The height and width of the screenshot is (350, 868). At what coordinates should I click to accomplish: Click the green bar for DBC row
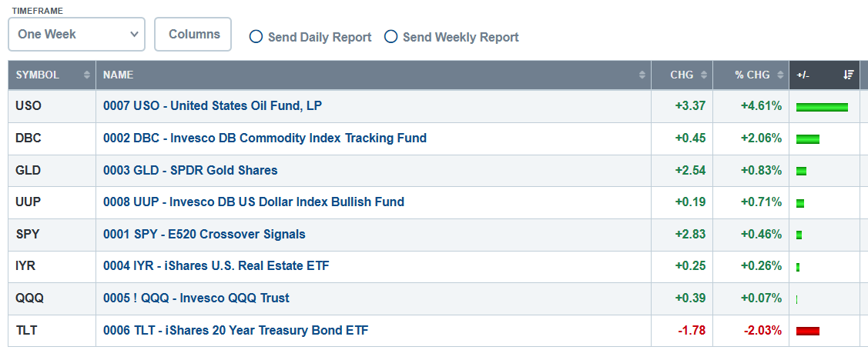(x=808, y=138)
